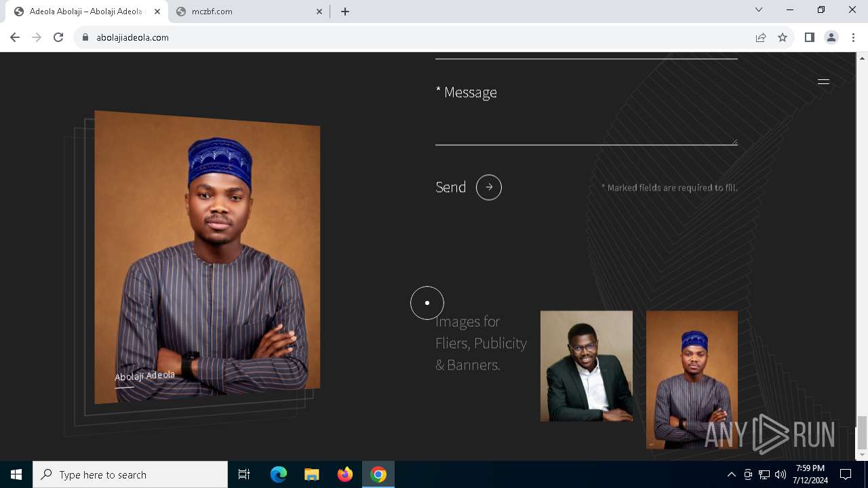The width and height of the screenshot is (868, 488).
Task: Open File Explorer from taskbar
Action: pos(312,474)
